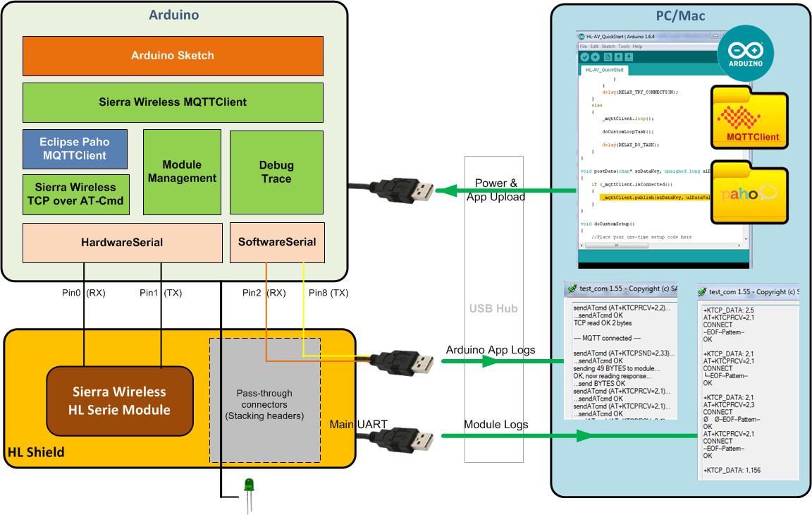The height and width of the screenshot is (515, 812).
Task: Click the New sketch icon in Arduino toolbar
Action: point(608,57)
